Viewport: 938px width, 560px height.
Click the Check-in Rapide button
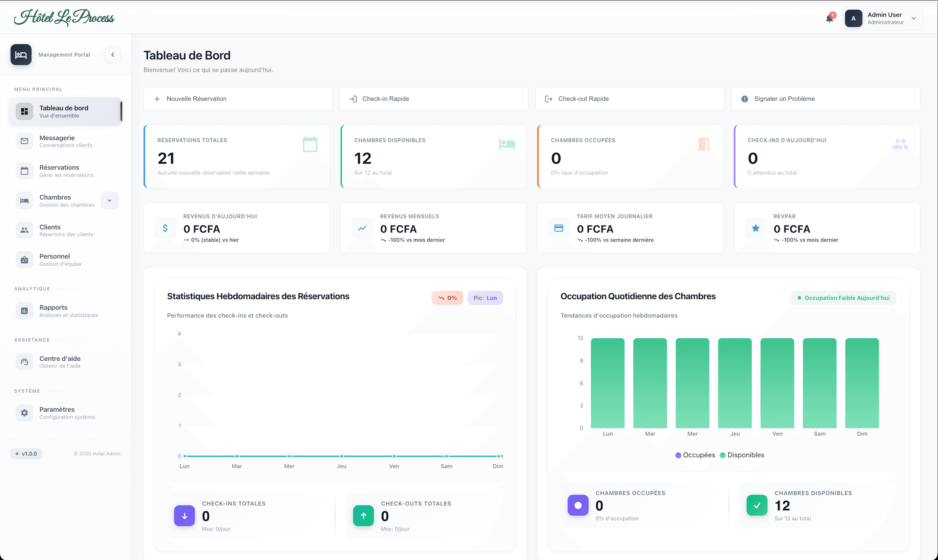(433, 98)
